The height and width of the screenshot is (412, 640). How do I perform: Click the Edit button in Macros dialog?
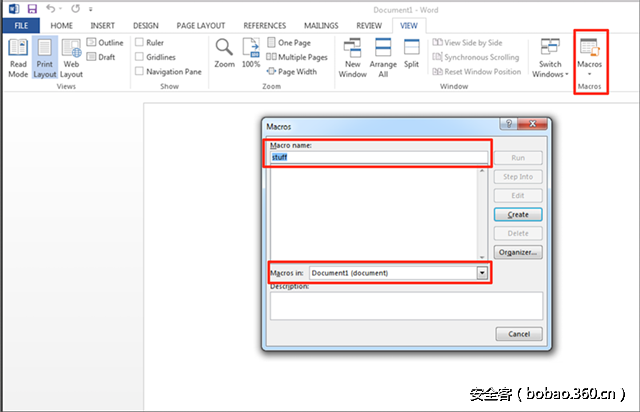pyautogui.click(x=518, y=195)
